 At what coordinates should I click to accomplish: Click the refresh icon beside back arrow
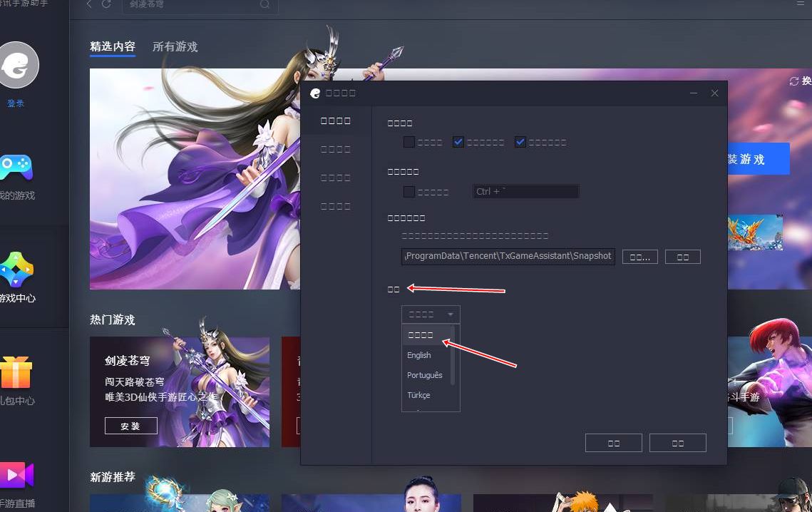point(106,4)
